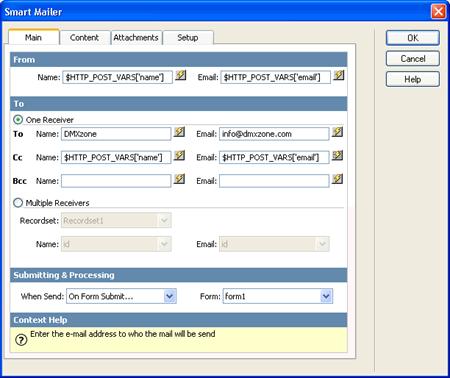Click the empty Bcc Email field
This screenshot has width=450, height=378.
pos(274,181)
